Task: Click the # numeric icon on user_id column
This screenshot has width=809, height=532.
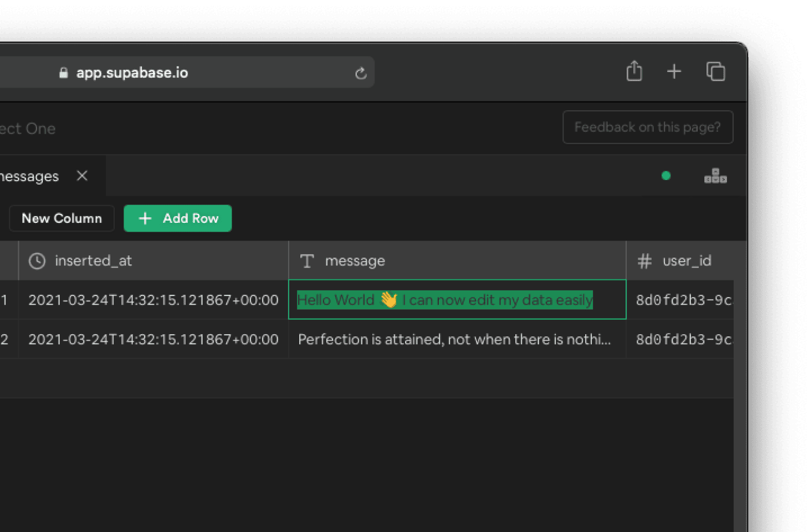Action: (x=644, y=260)
